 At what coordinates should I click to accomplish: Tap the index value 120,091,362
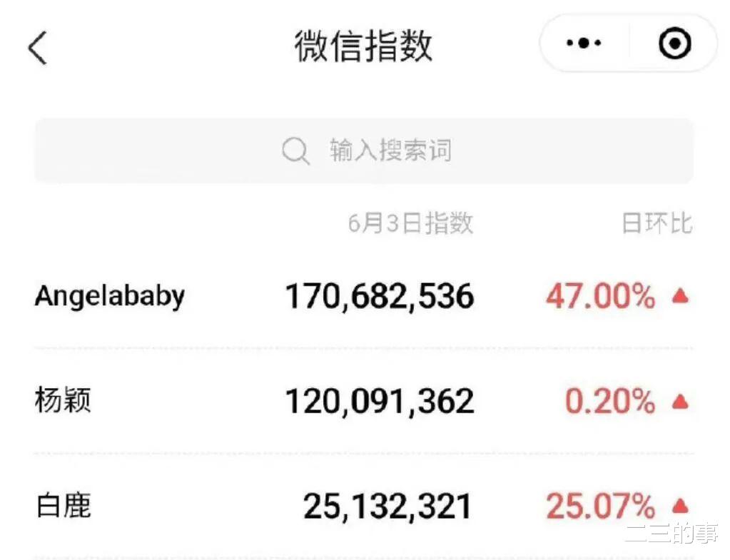(380, 401)
